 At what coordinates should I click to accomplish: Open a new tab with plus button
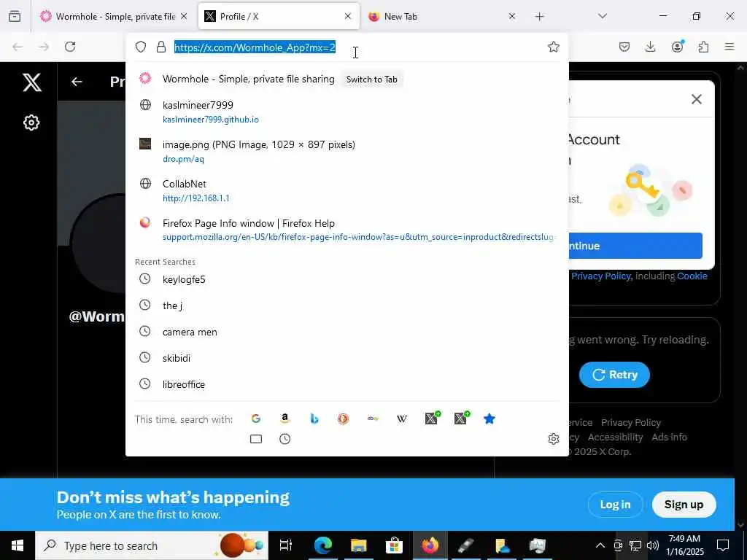click(x=539, y=17)
